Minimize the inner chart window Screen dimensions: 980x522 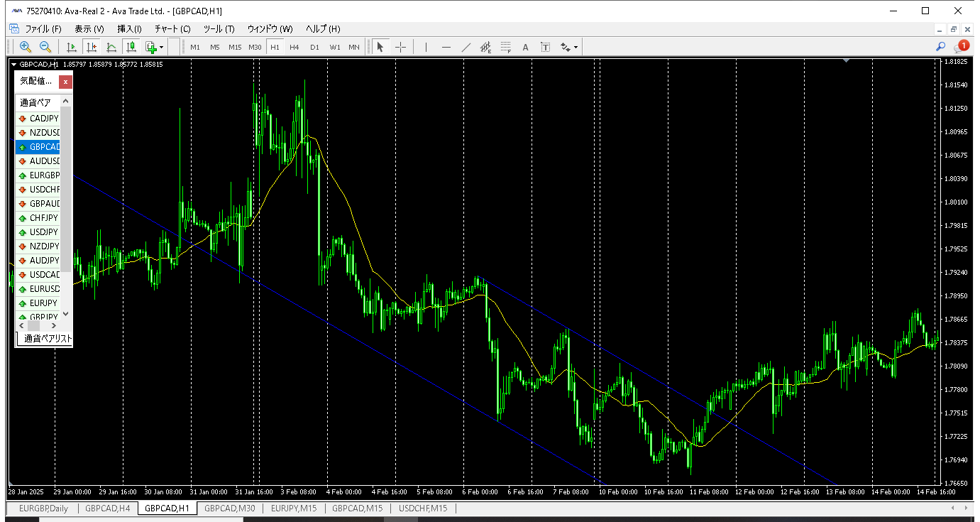940,29
